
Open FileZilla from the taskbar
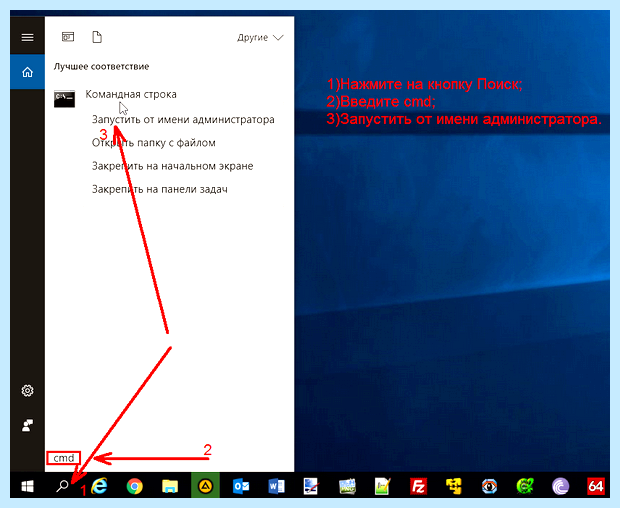[x=418, y=486]
